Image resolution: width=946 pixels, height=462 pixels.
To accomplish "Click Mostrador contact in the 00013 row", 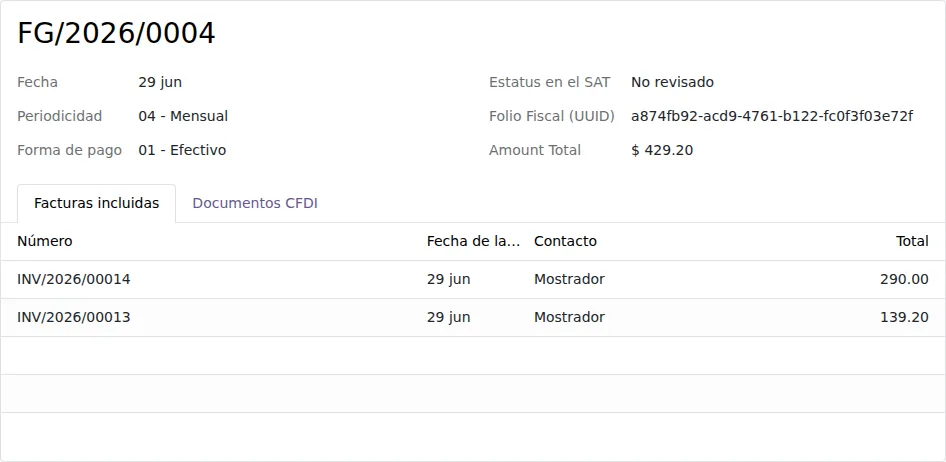I will (569, 317).
